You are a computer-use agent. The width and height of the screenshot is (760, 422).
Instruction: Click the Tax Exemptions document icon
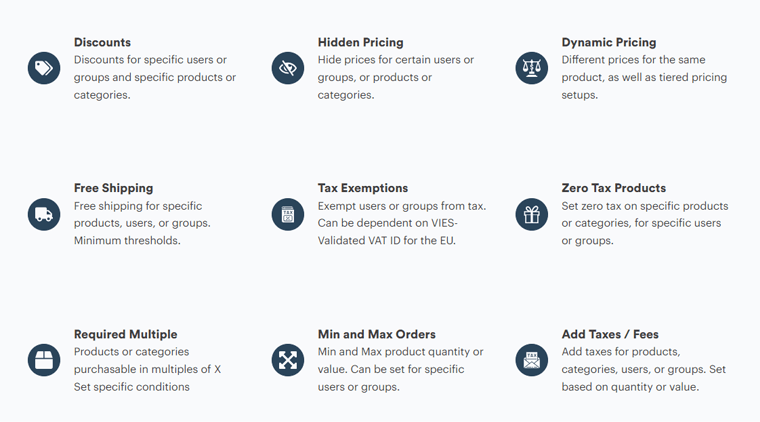(288, 214)
